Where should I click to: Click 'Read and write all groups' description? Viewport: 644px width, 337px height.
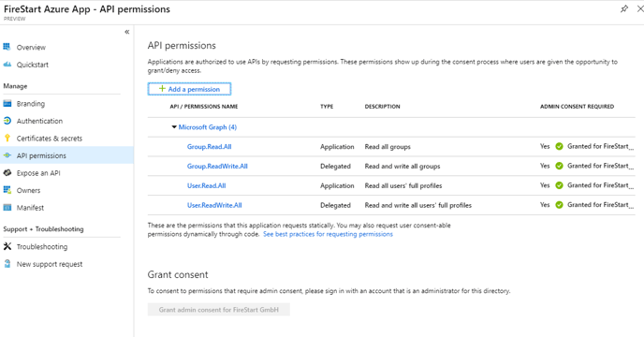pyautogui.click(x=402, y=166)
